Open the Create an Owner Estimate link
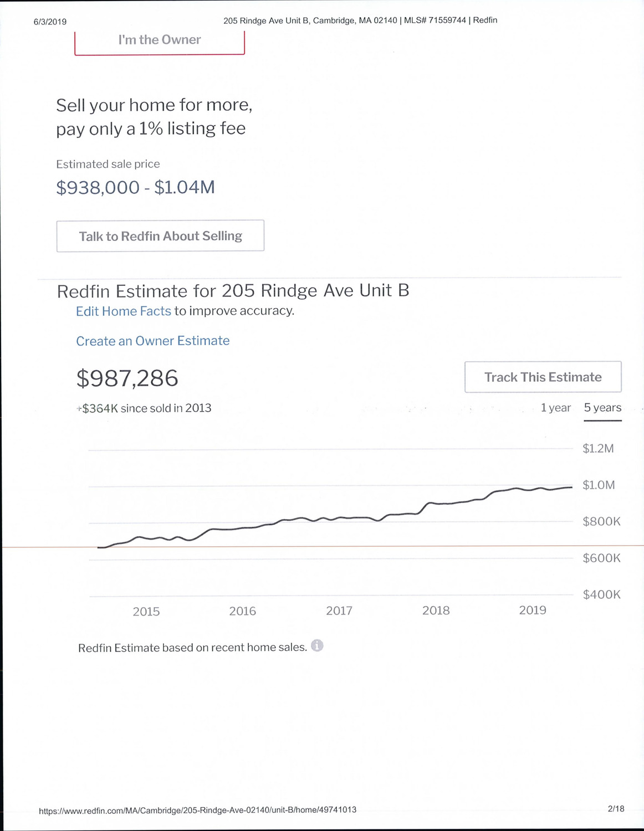644x831 pixels. (x=153, y=341)
